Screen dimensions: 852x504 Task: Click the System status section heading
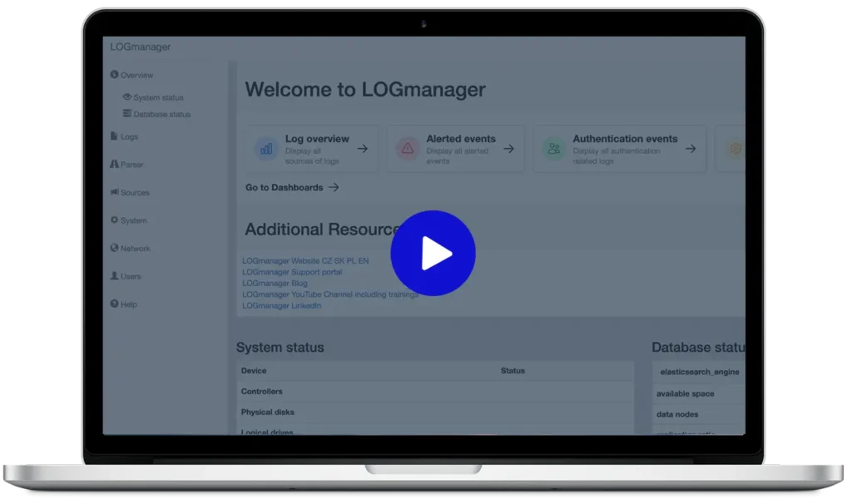[x=280, y=347]
